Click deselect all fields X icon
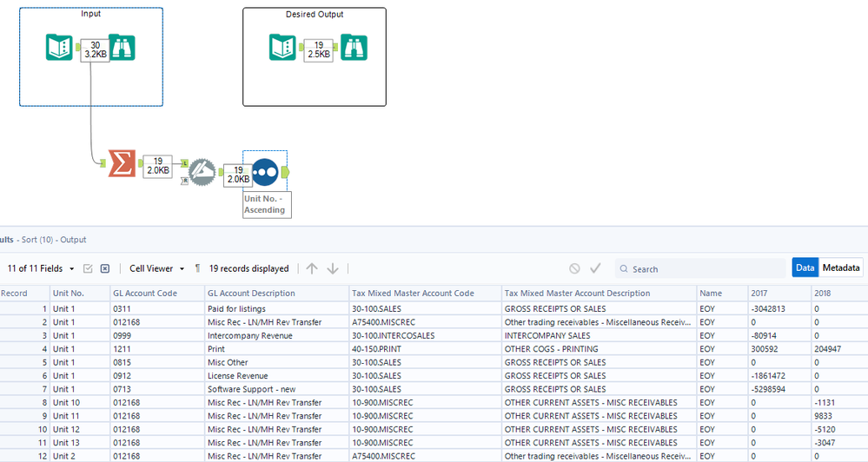The width and height of the screenshot is (868, 462). [104, 268]
